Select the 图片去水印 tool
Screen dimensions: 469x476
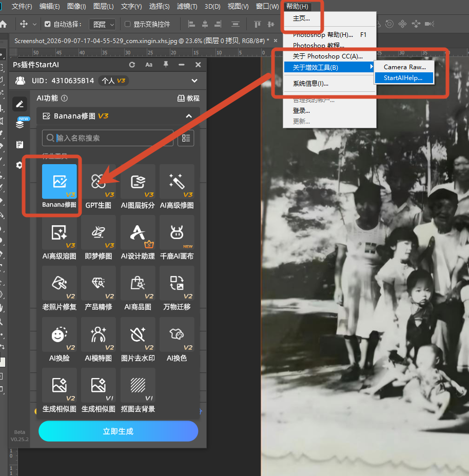tap(138, 340)
